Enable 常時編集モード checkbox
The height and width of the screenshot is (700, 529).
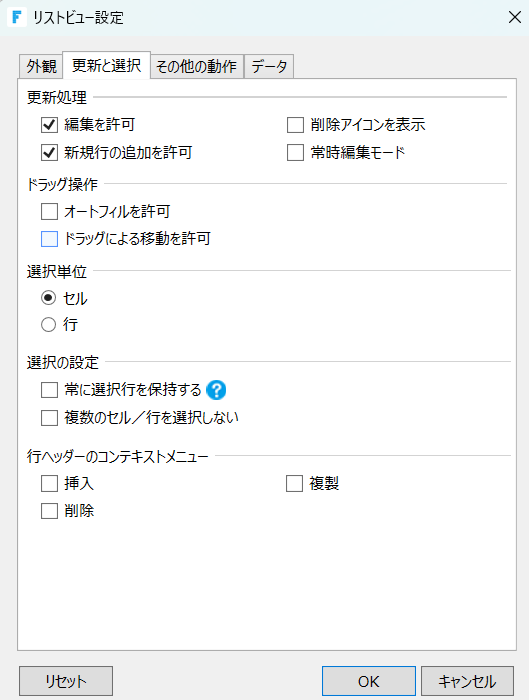click(x=296, y=153)
